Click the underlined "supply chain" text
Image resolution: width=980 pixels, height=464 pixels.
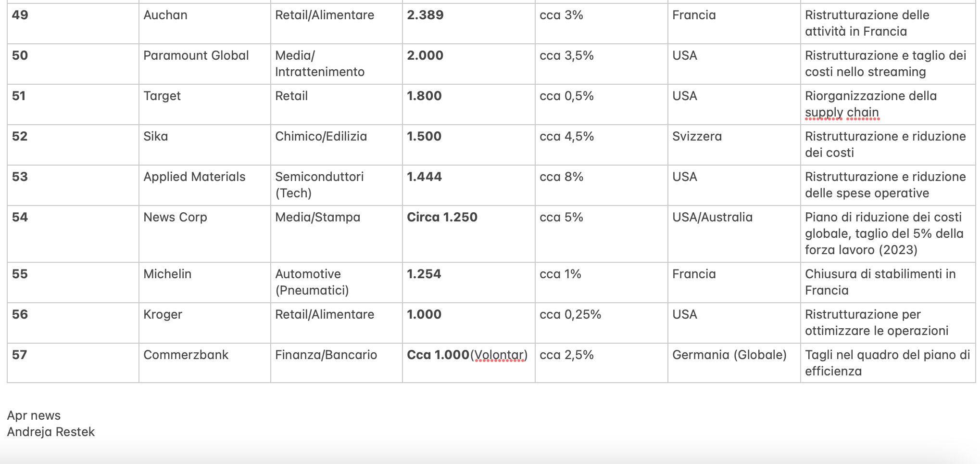click(x=842, y=113)
